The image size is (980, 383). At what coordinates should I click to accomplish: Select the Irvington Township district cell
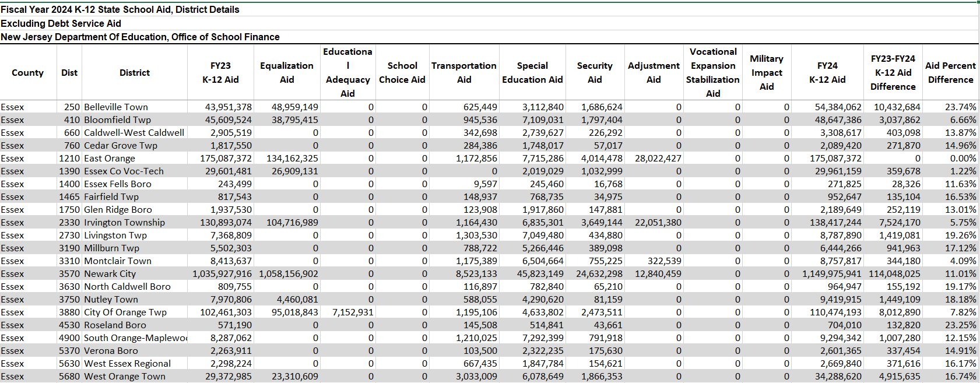124,222
